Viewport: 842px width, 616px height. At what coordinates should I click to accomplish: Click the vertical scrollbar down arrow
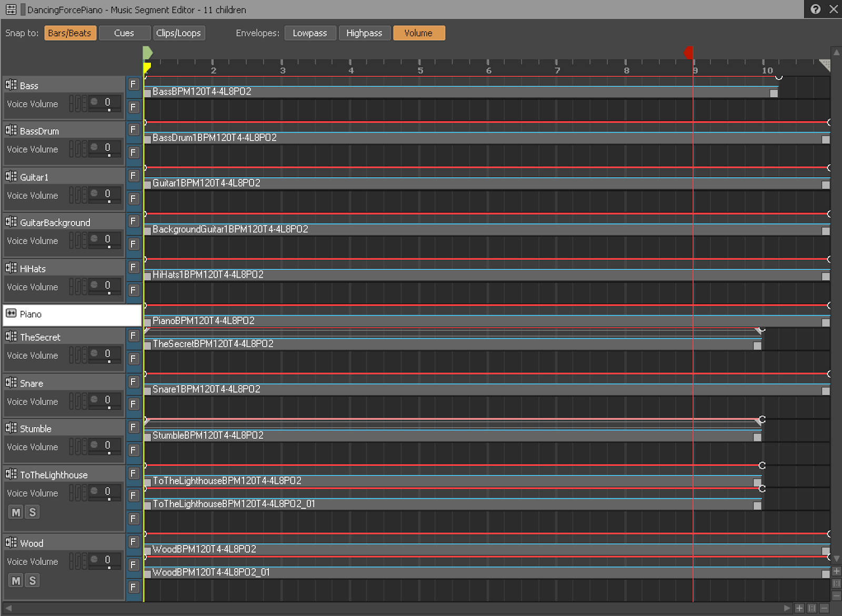pos(836,559)
